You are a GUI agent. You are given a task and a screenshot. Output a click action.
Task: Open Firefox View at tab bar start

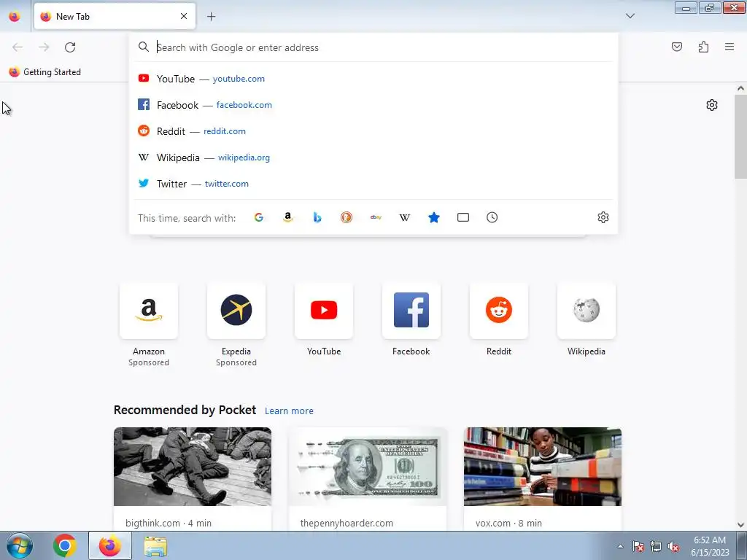click(15, 17)
